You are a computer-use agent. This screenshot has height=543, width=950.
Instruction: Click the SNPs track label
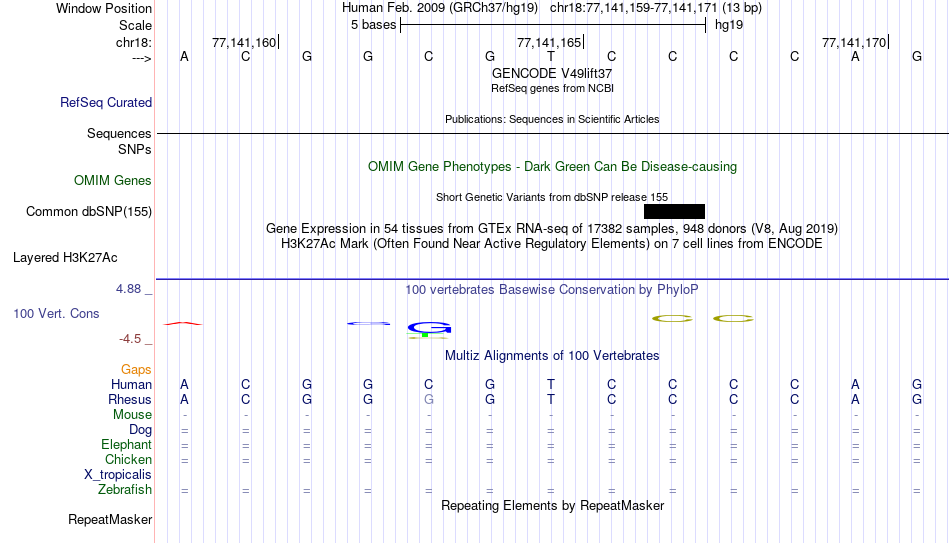pyautogui.click(x=135, y=149)
